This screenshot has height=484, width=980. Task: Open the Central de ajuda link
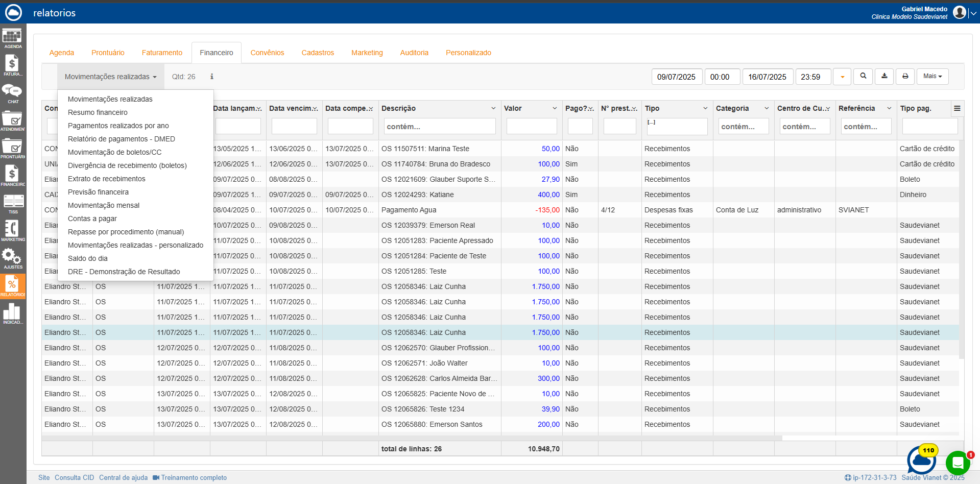point(123,477)
